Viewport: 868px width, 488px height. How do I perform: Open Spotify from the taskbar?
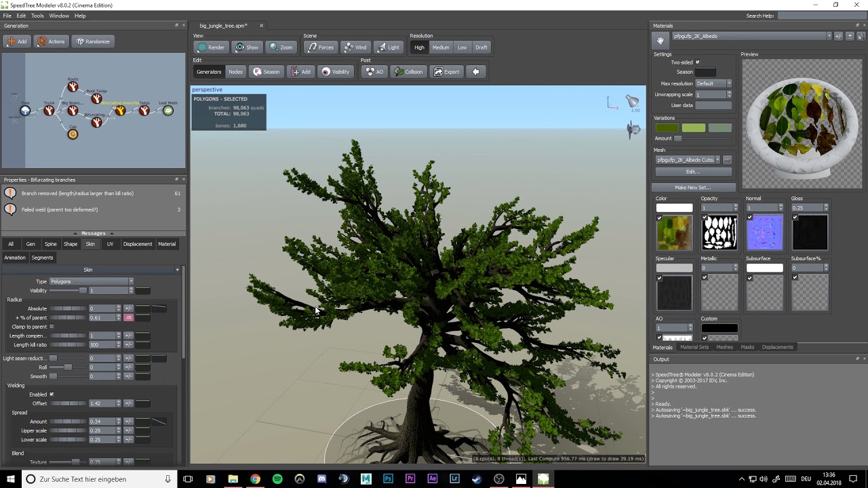[277, 479]
